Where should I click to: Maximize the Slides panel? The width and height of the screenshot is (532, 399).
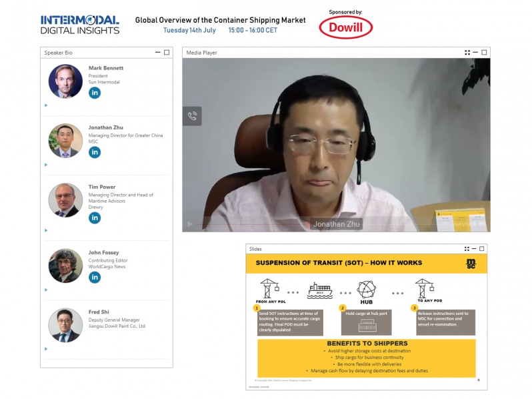481,249
